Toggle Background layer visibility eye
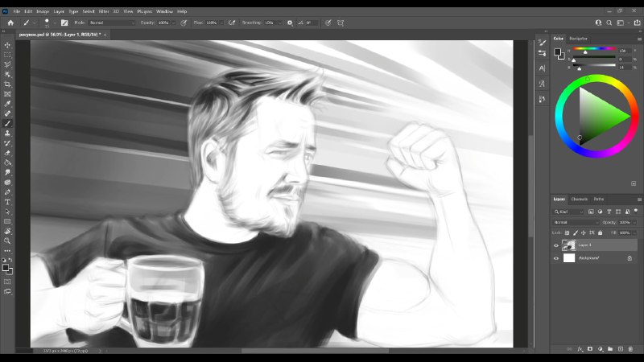The height and width of the screenshot is (362, 644). (x=555, y=258)
